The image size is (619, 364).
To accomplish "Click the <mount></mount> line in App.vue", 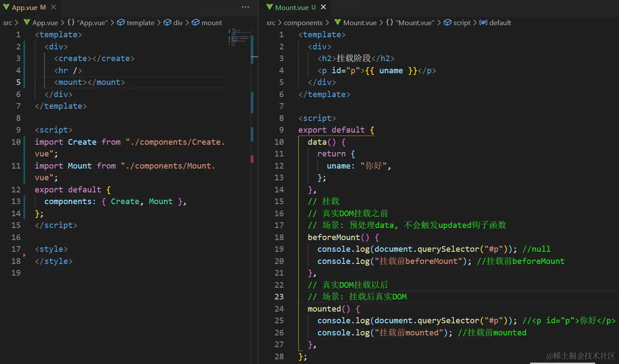I will (89, 82).
